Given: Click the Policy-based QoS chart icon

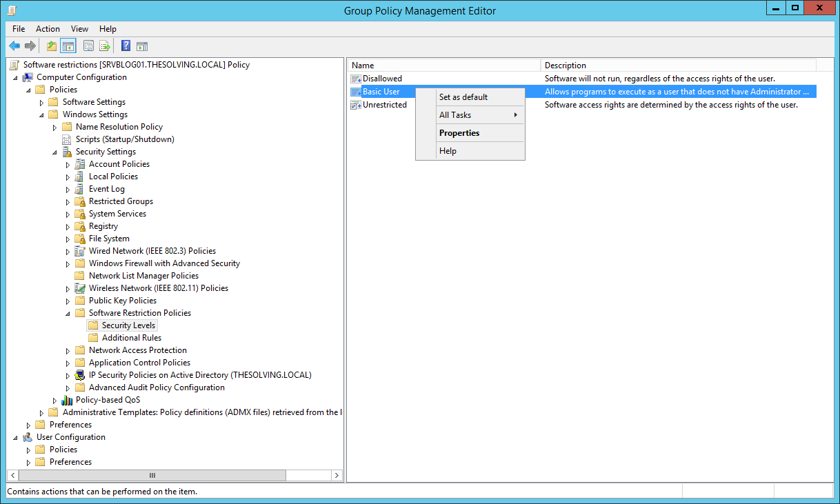Looking at the screenshot, I should coord(67,400).
